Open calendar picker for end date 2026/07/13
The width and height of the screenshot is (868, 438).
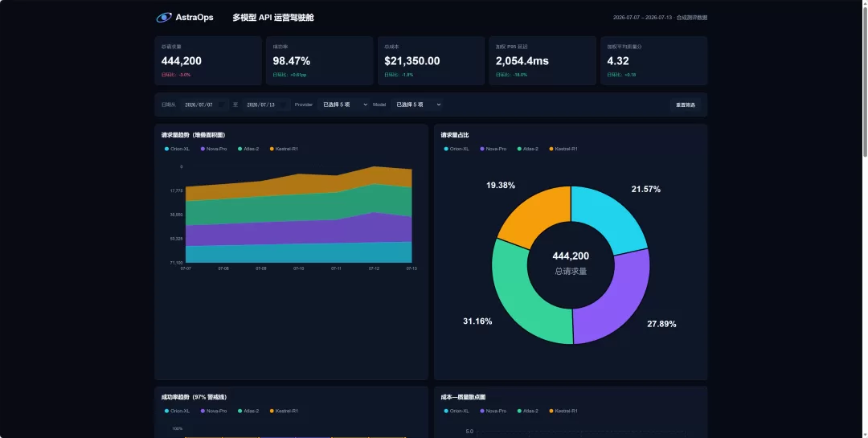point(284,104)
